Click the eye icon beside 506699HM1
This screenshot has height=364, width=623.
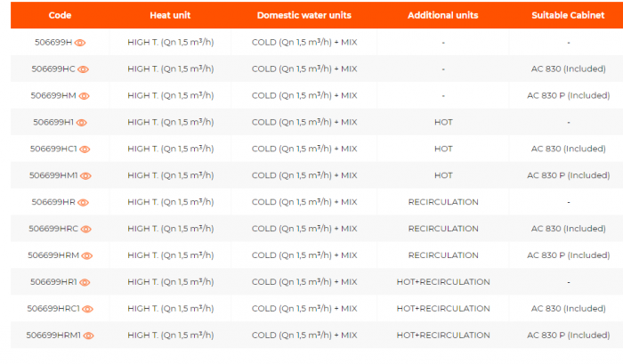(x=86, y=176)
